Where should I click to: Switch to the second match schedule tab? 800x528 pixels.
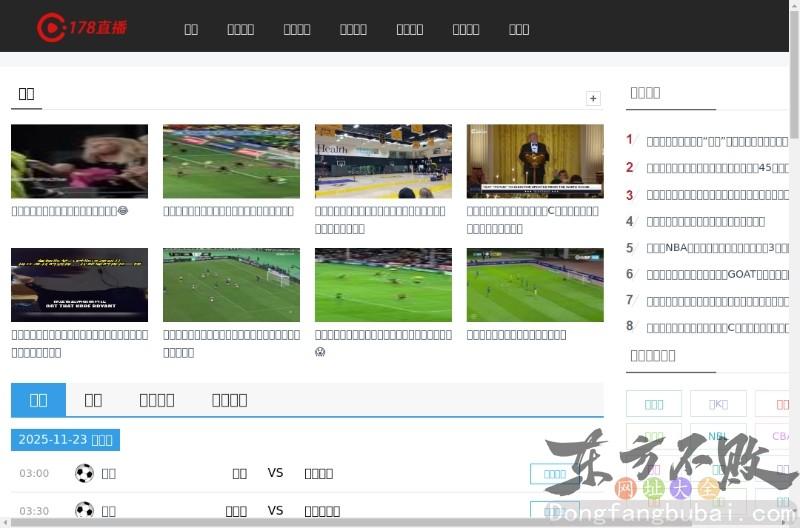pyautogui.click(x=93, y=400)
